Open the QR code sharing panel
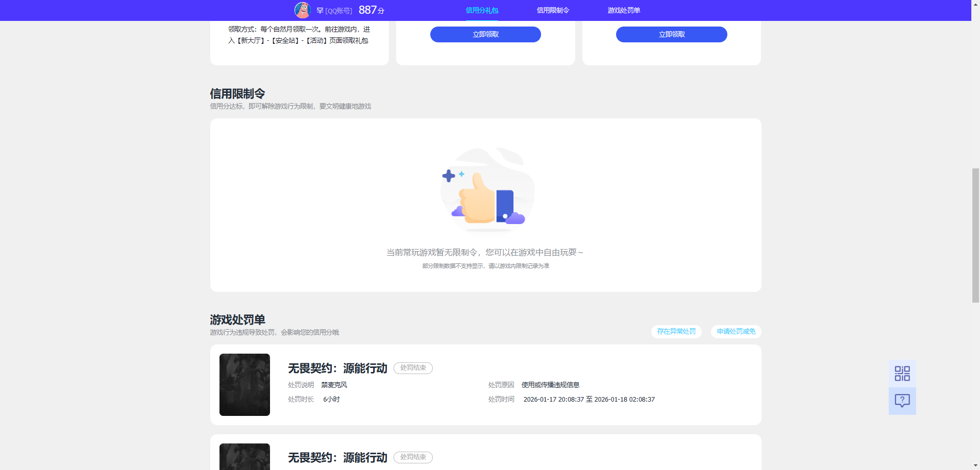Viewport: 980px width, 470px height. pos(902,373)
